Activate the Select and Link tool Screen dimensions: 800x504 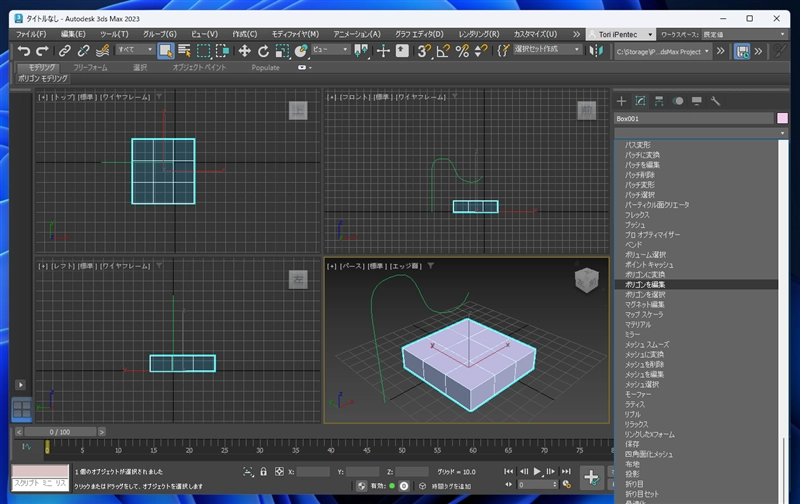pyautogui.click(x=64, y=51)
